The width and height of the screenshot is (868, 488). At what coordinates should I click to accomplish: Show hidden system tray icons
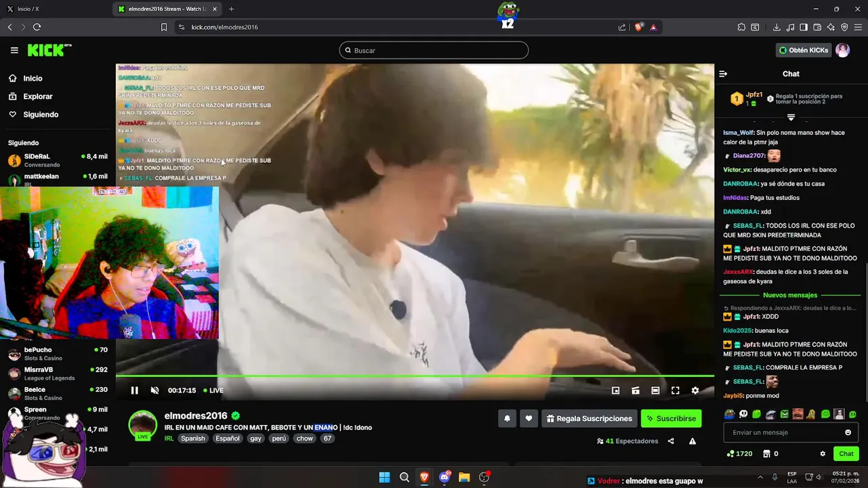point(760,477)
